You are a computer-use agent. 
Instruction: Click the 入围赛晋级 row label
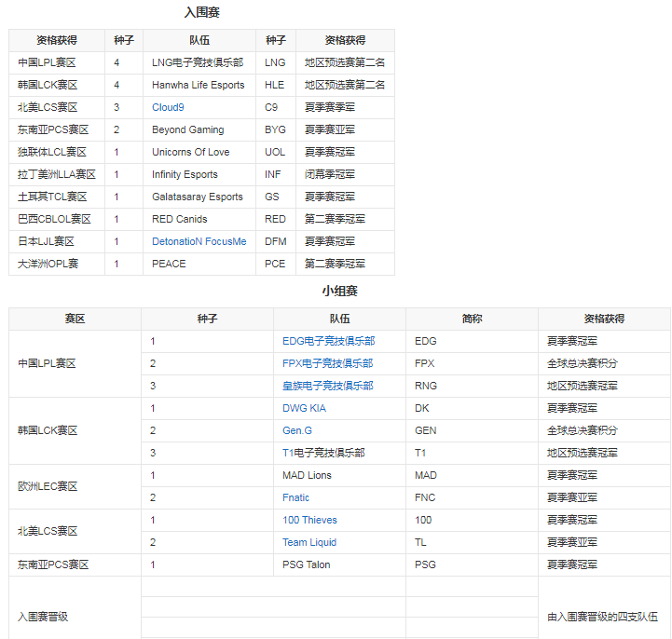tap(43, 617)
